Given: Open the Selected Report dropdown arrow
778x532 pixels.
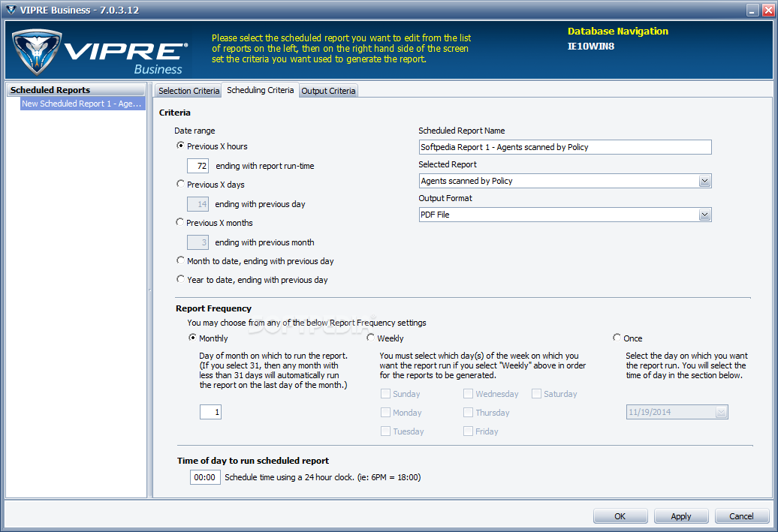Looking at the screenshot, I should pyautogui.click(x=704, y=181).
